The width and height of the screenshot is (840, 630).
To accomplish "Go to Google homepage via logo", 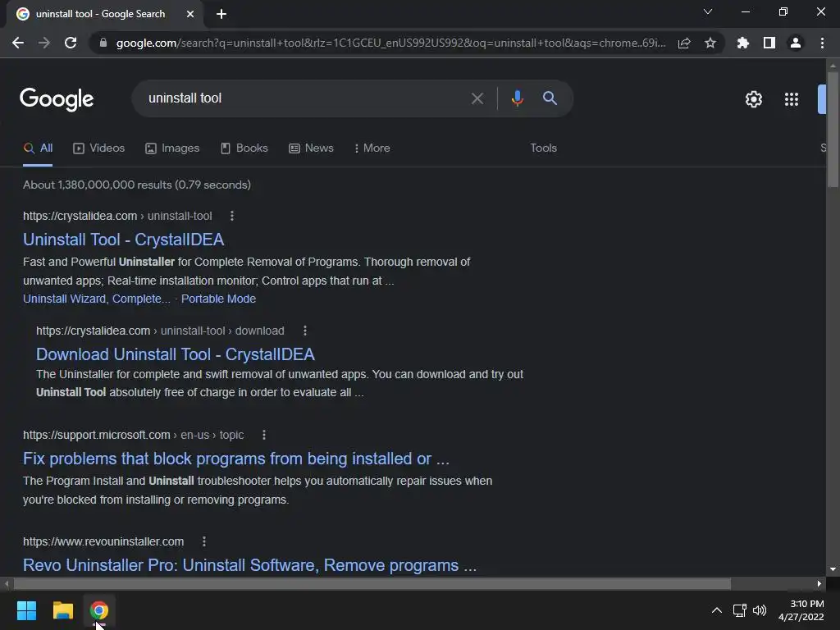I will coord(57,99).
